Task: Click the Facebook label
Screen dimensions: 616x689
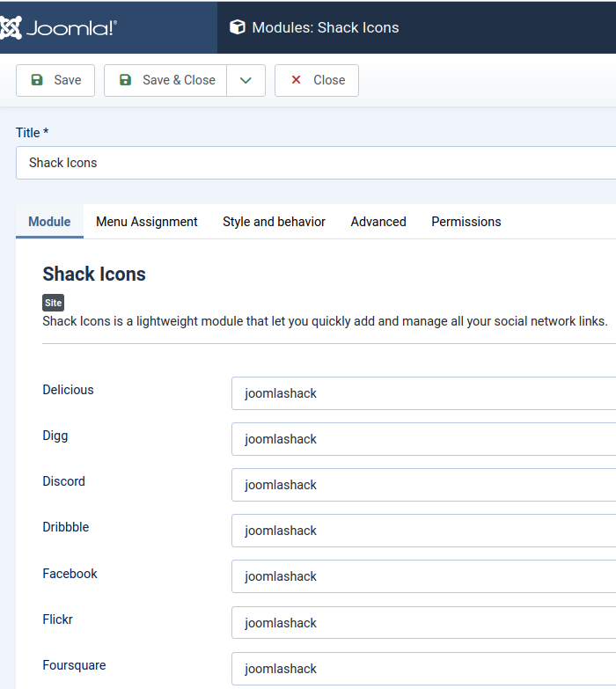Action: pos(70,574)
